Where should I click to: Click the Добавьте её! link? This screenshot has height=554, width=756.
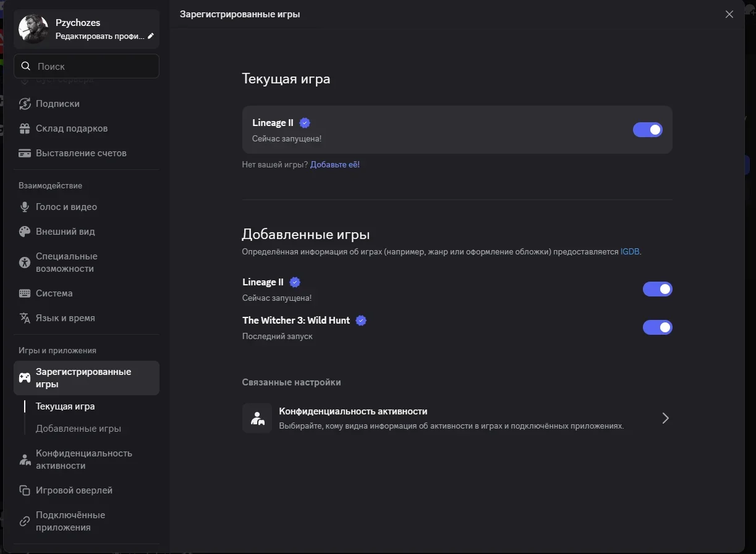(x=335, y=165)
